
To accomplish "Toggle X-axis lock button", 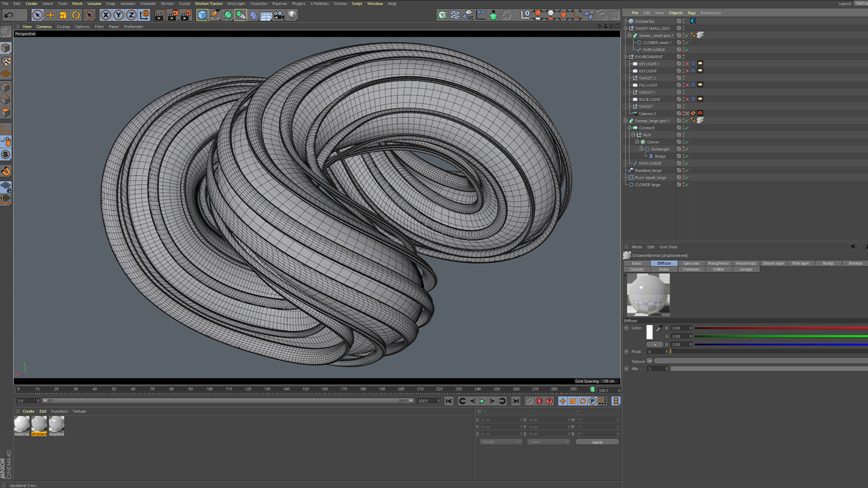I will pos(105,15).
